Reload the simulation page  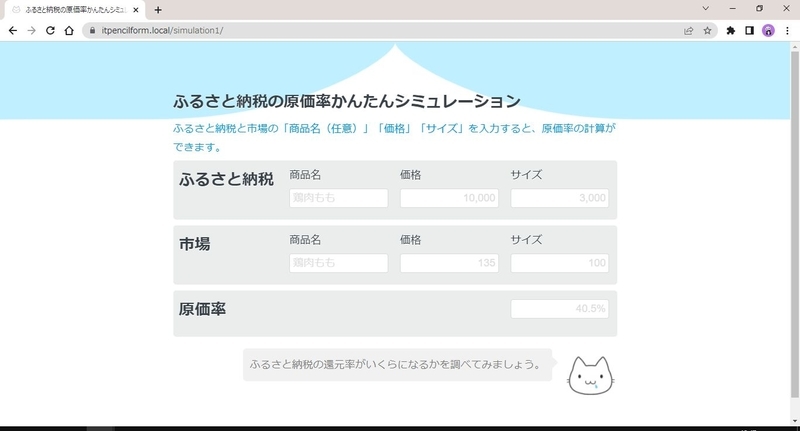[50, 31]
